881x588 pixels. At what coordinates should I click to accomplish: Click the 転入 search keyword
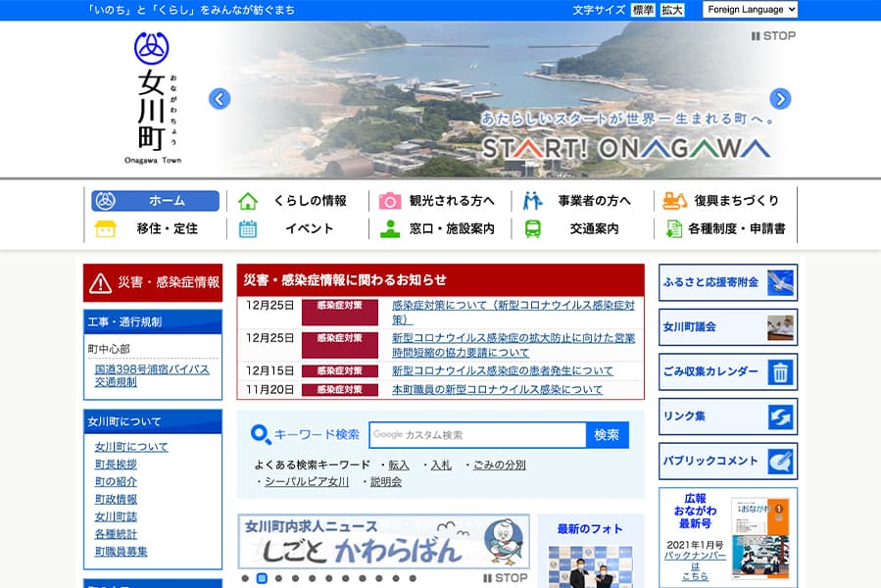(398, 465)
